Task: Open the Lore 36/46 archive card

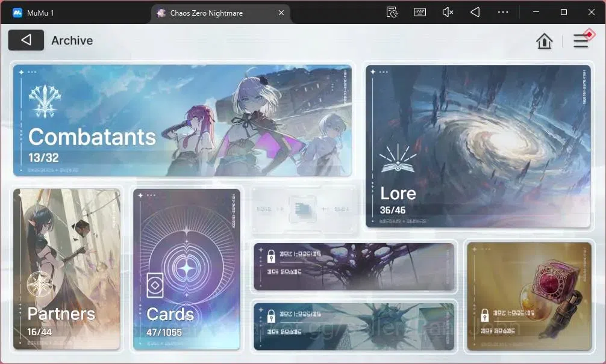Action: click(478, 146)
